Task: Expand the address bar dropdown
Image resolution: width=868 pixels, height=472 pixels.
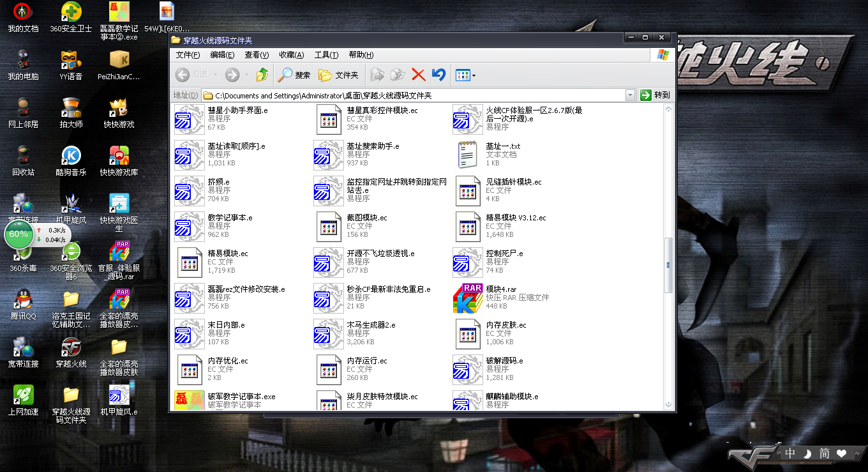Action: tap(630, 95)
